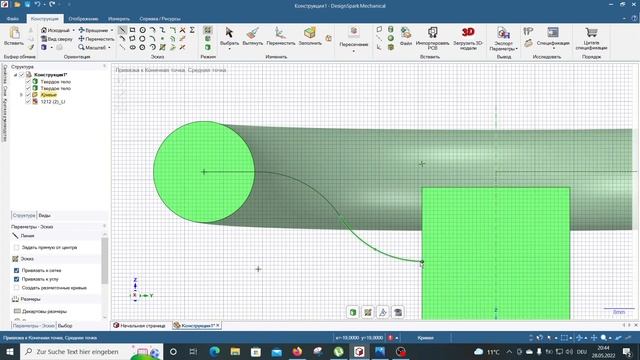640x360 pixels.
Task: Click the red Download 3D models icon
Action: click(468, 32)
